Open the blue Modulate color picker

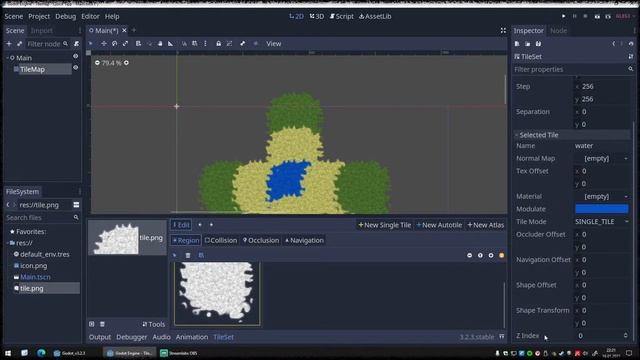[602, 209]
